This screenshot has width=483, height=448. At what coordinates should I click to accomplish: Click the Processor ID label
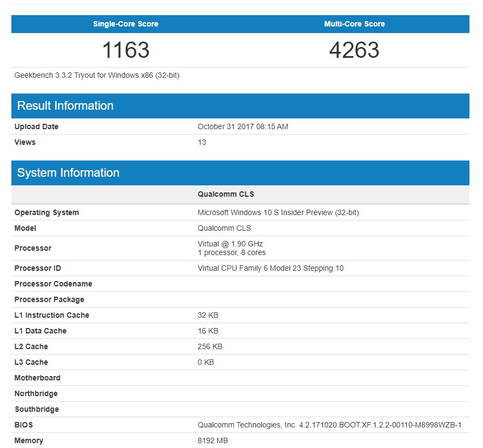point(37,268)
